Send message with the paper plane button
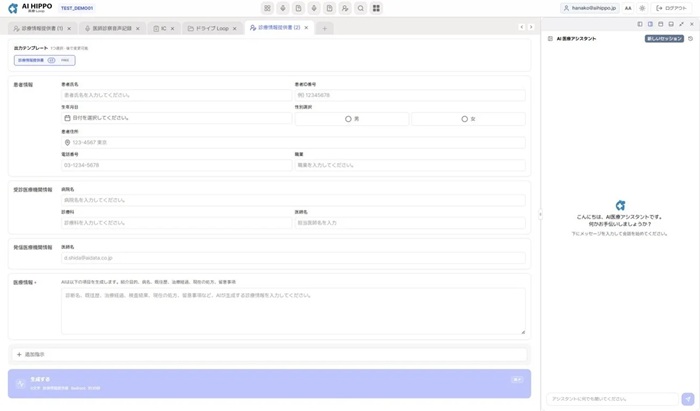The height and width of the screenshot is (411, 700). click(x=688, y=399)
